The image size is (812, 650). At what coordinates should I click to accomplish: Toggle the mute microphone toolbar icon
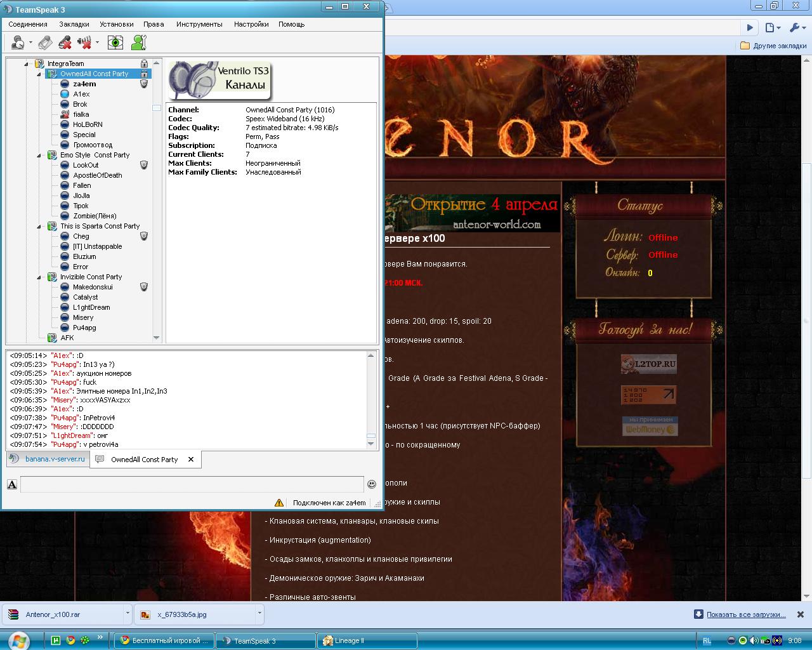click(x=65, y=43)
